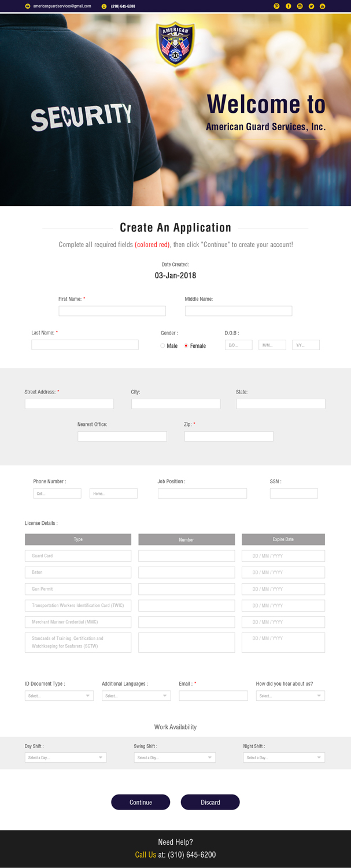This screenshot has width=351, height=868.
Task: Open the Instagram social icon
Action: tap(300, 6)
